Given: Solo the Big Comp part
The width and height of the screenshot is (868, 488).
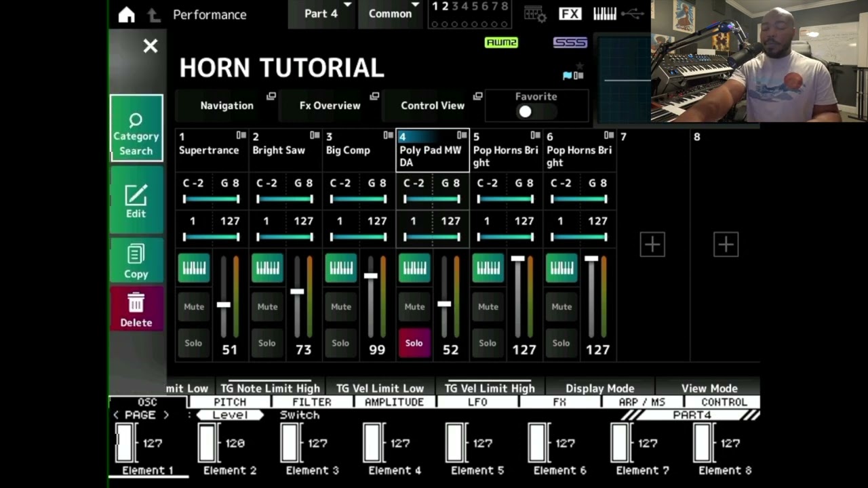Looking at the screenshot, I should (x=340, y=343).
